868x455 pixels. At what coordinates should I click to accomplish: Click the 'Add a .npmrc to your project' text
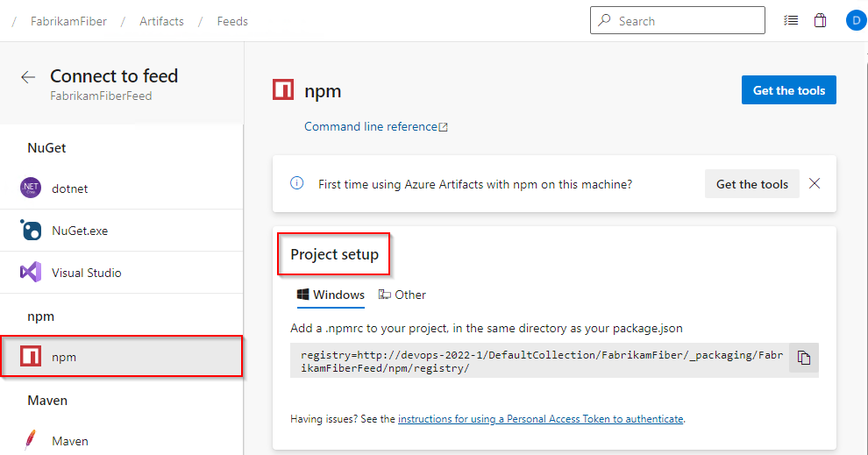[486, 328]
